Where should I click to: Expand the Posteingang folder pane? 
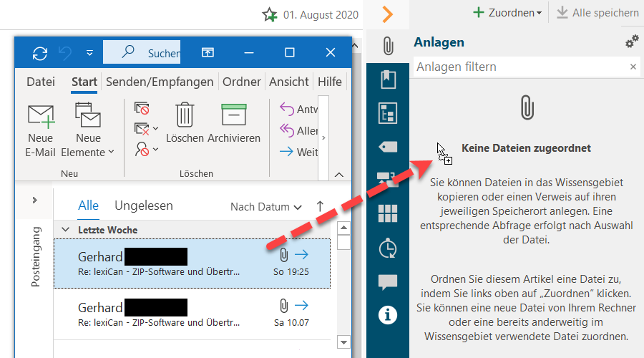pyautogui.click(x=34, y=200)
